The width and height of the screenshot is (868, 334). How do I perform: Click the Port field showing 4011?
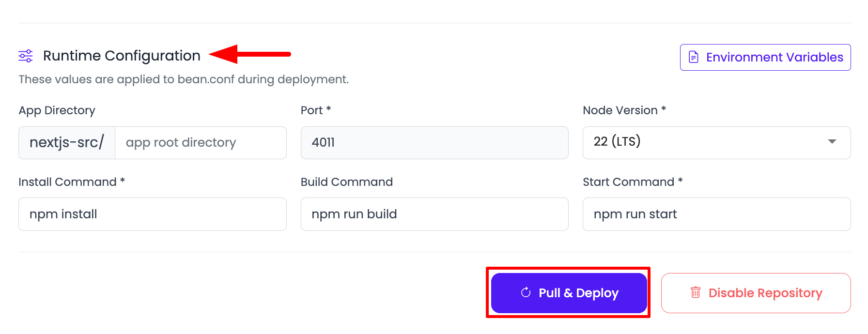(434, 143)
